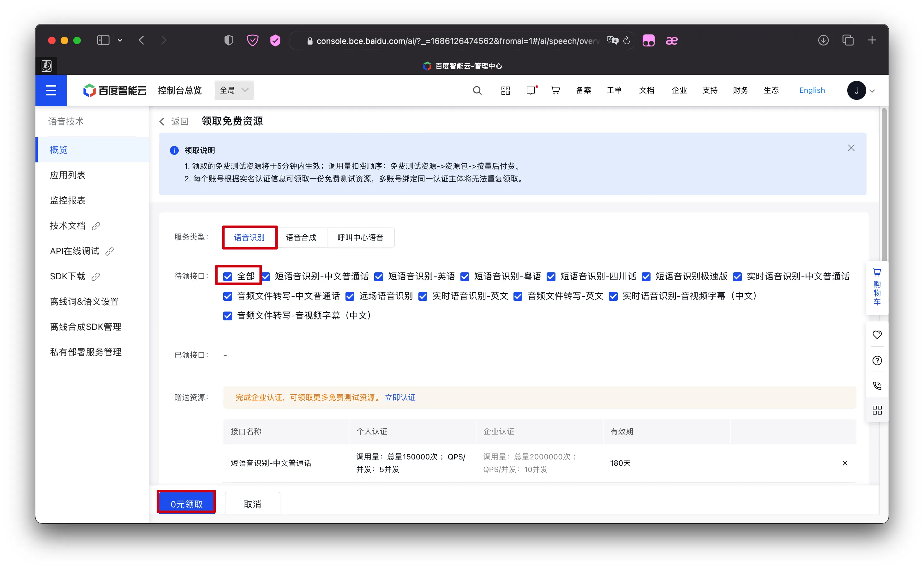Click the 立即认证 link
The height and width of the screenshot is (570, 924).
(400, 397)
